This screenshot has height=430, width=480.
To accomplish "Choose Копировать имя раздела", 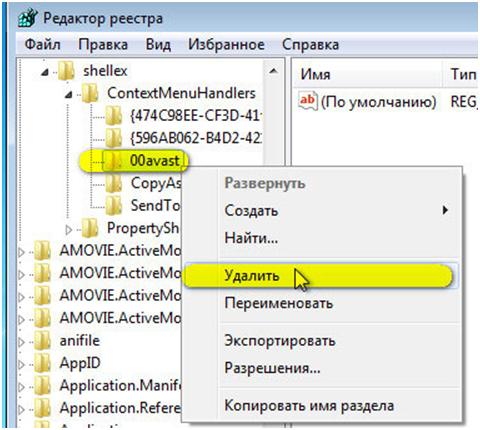I will (338, 406).
